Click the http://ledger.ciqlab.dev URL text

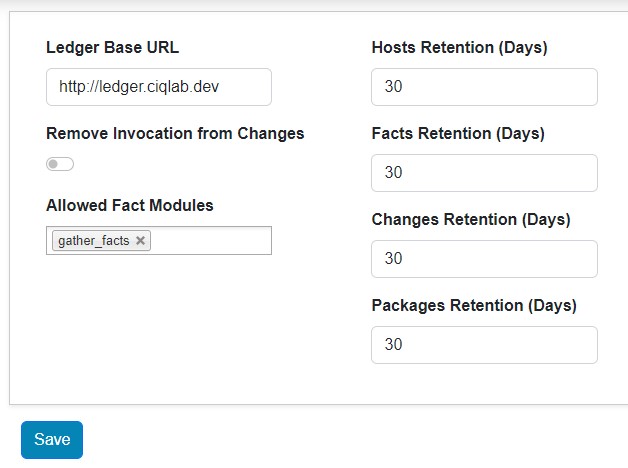[x=138, y=87]
